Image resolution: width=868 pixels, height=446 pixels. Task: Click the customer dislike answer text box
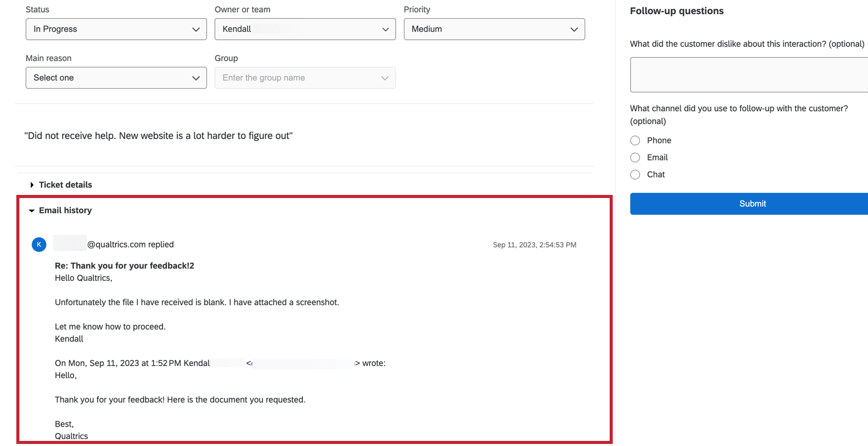pos(748,75)
